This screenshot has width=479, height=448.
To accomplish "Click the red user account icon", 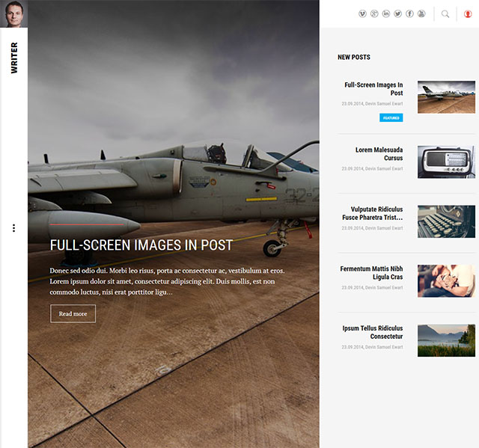I will pos(468,14).
